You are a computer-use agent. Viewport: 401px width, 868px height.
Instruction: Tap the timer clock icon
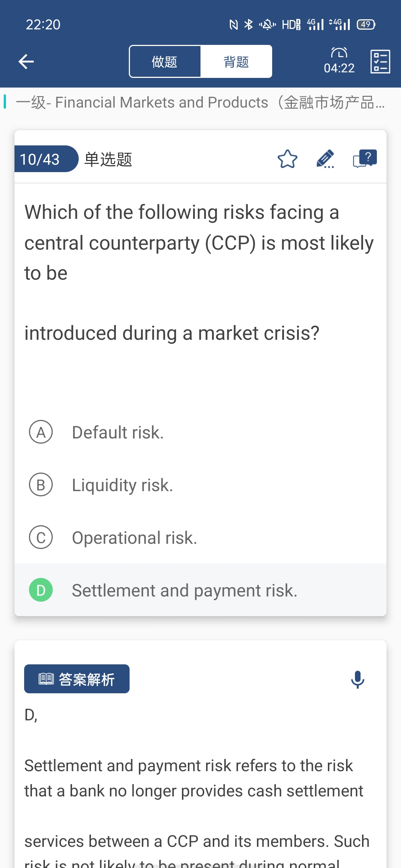[339, 53]
